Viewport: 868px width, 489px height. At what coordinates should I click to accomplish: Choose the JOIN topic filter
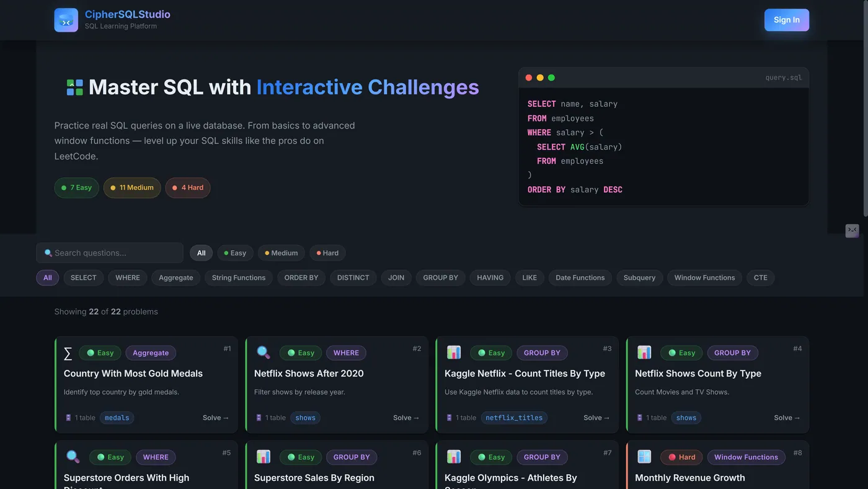[x=396, y=277]
